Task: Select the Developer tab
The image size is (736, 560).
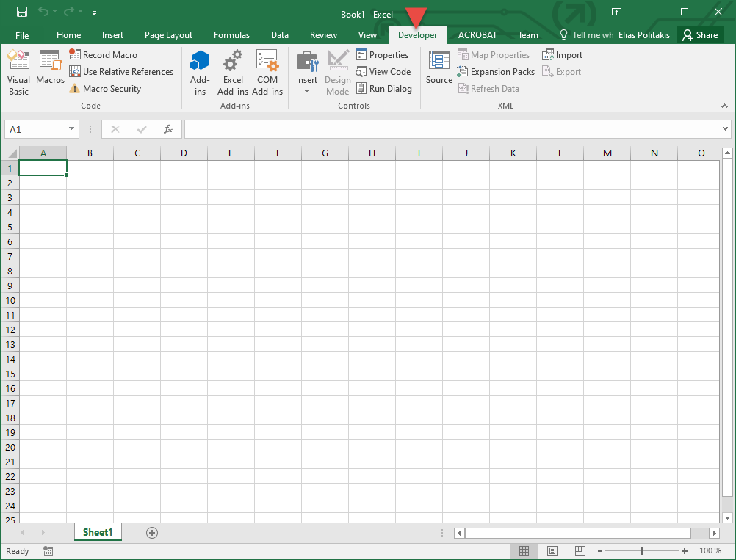Action: tap(417, 35)
